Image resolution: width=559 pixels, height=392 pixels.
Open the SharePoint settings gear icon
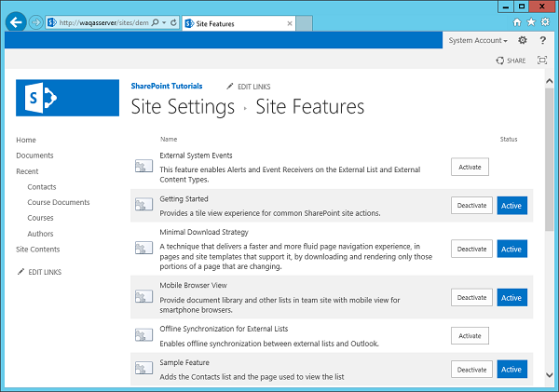tap(523, 41)
